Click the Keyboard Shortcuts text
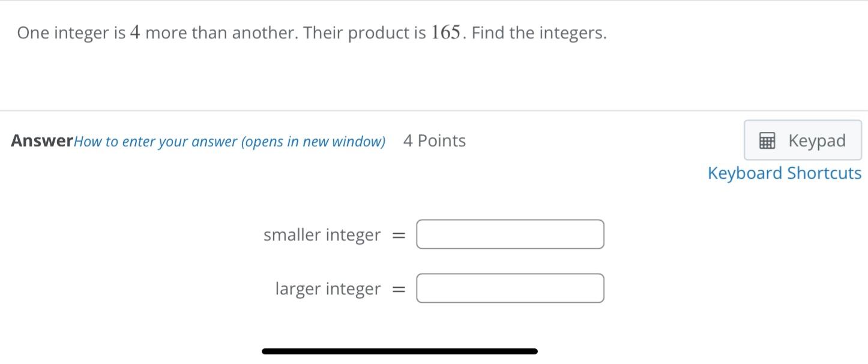This screenshot has height=364, width=868. point(785,173)
